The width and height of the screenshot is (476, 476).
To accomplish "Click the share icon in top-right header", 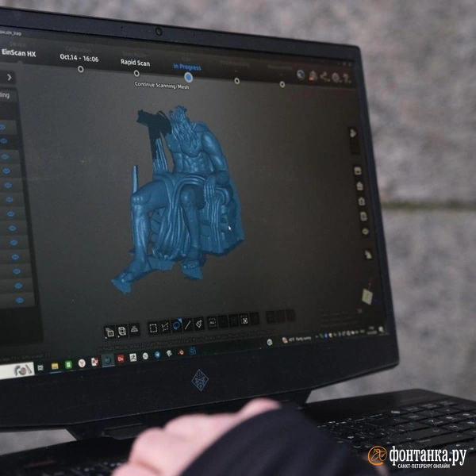I will (x=324, y=77).
